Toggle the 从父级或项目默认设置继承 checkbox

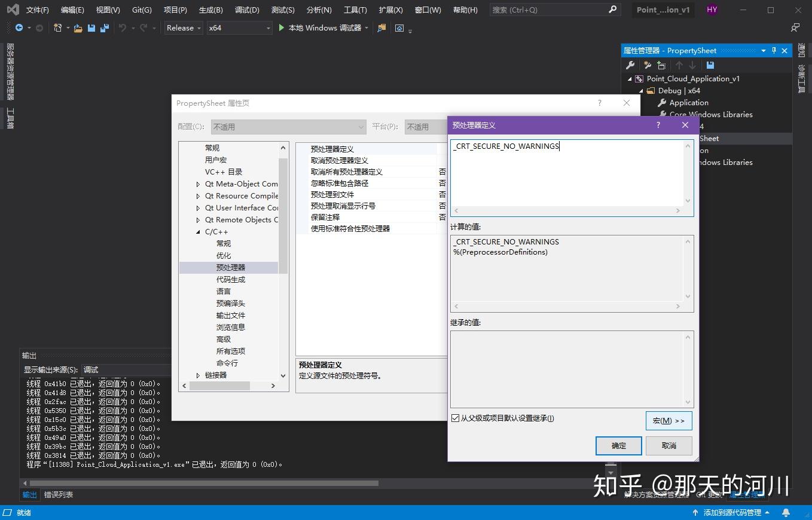pos(455,418)
